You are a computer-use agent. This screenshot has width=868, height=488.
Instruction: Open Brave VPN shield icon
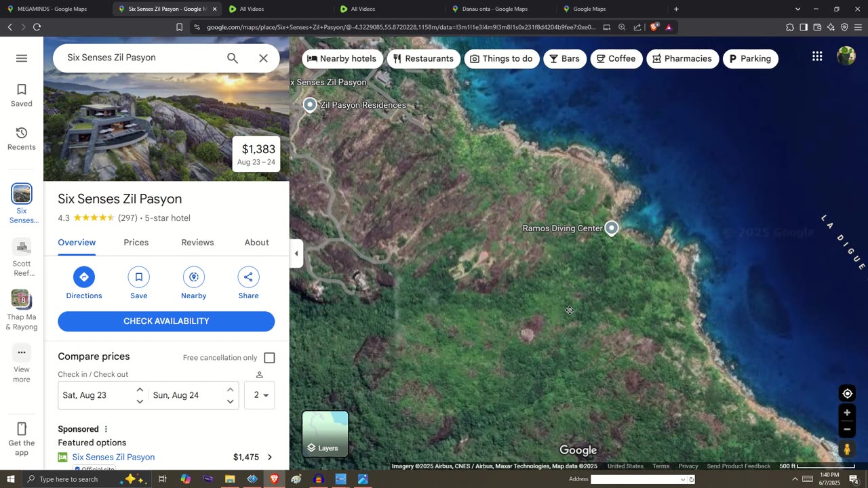pyautogui.click(x=844, y=27)
